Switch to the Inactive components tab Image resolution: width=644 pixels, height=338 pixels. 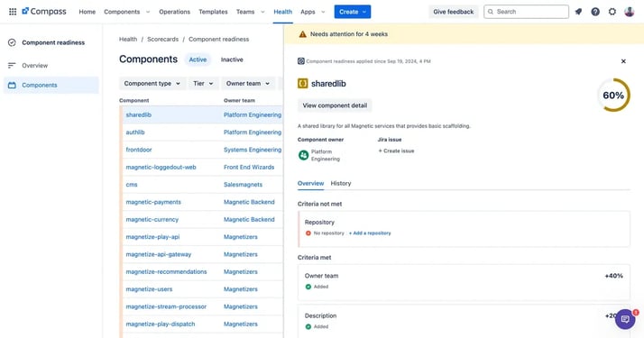pos(232,59)
